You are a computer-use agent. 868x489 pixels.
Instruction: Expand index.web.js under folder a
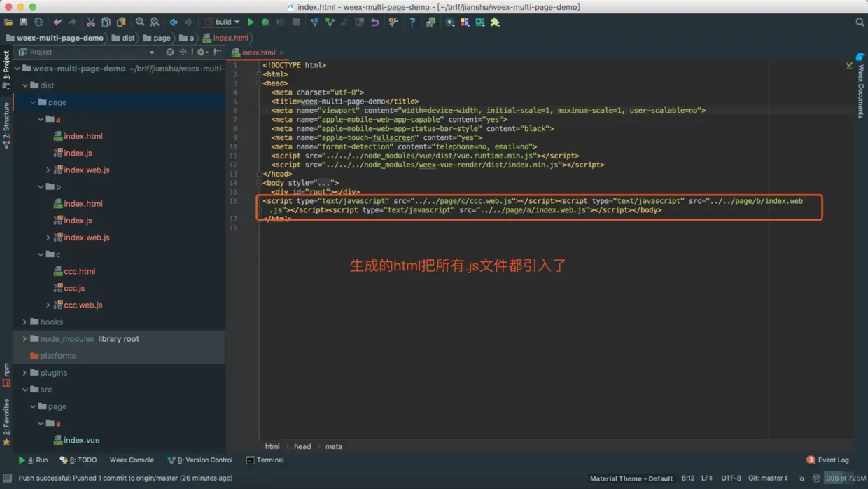(48, 170)
